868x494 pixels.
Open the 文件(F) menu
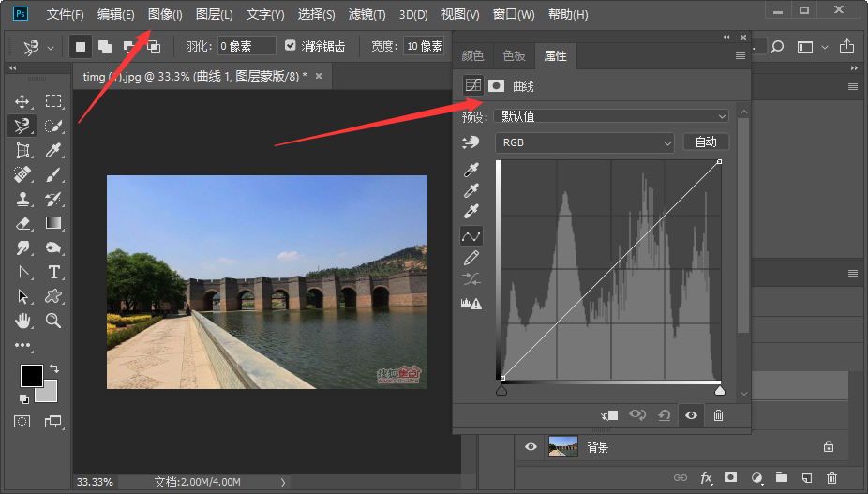click(x=65, y=14)
